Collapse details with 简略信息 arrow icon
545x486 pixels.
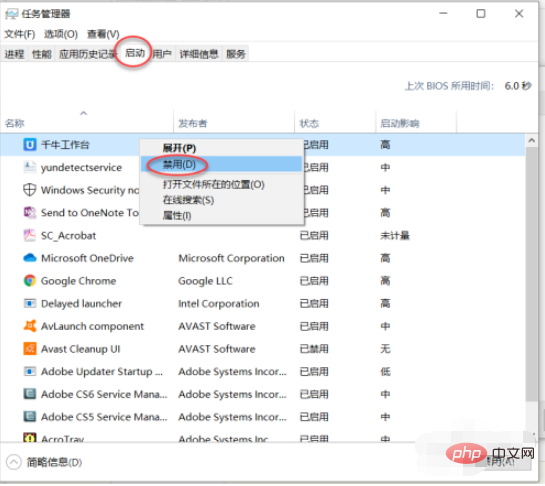[14, 462]
